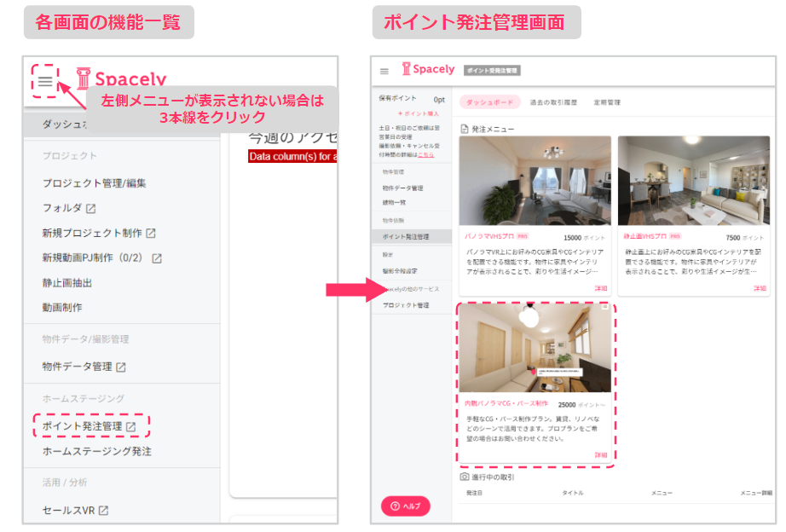The image size is (786, 532).
Task: Open 詳細 on the 内観パノラマCG・パース制作 card
Action: (601, 455)
